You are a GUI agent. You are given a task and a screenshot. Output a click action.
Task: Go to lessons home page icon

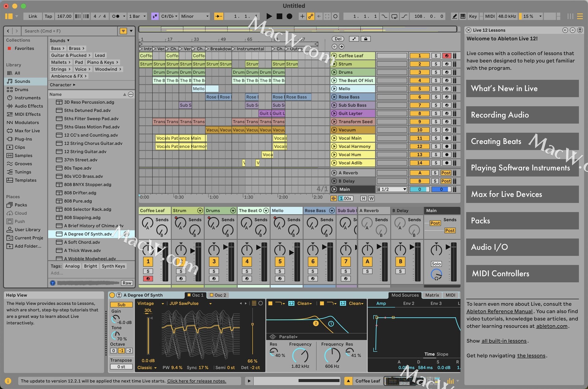point(580,30)
